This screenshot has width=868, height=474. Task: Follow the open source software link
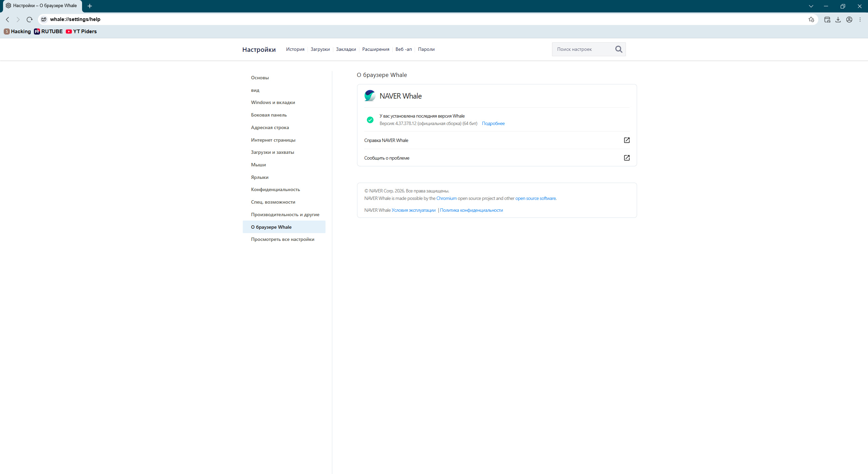pyautogui.click(x=535, y=199)
